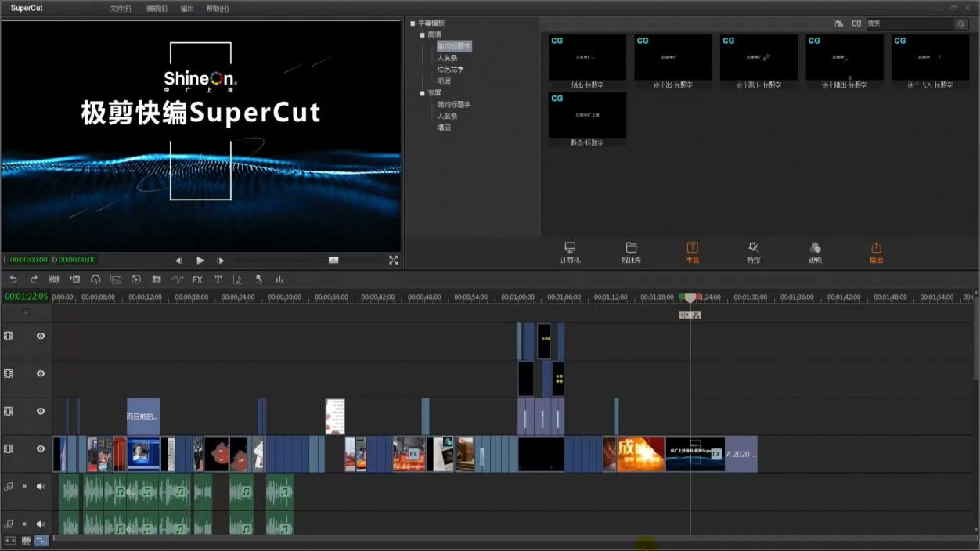
Task: Click the 输出 export button
Action: point(876,251)
